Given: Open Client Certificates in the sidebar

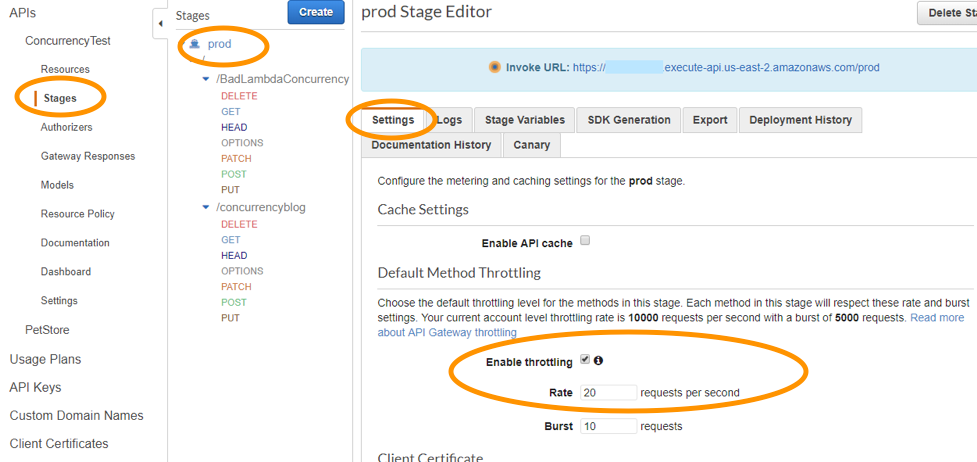Looking at the screenshot, I should pyautogui.click(x=59, y=443).
